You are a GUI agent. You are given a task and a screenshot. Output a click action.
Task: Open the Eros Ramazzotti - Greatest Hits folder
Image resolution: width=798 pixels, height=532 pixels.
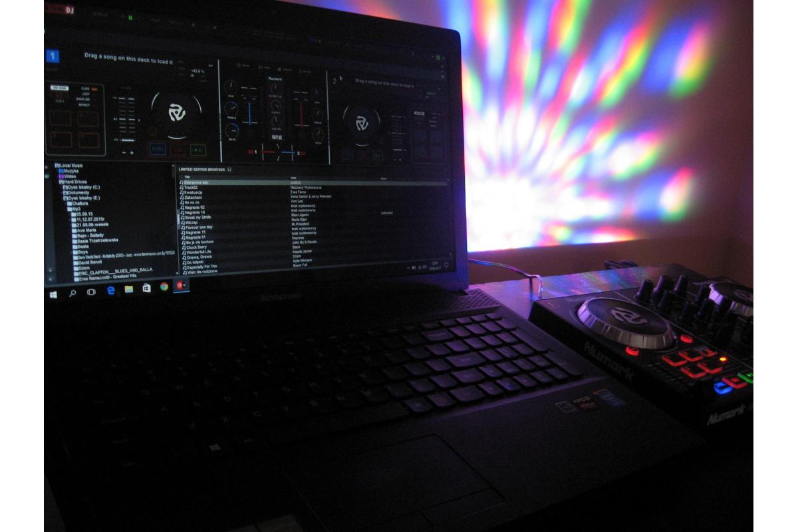pos(106,277)
